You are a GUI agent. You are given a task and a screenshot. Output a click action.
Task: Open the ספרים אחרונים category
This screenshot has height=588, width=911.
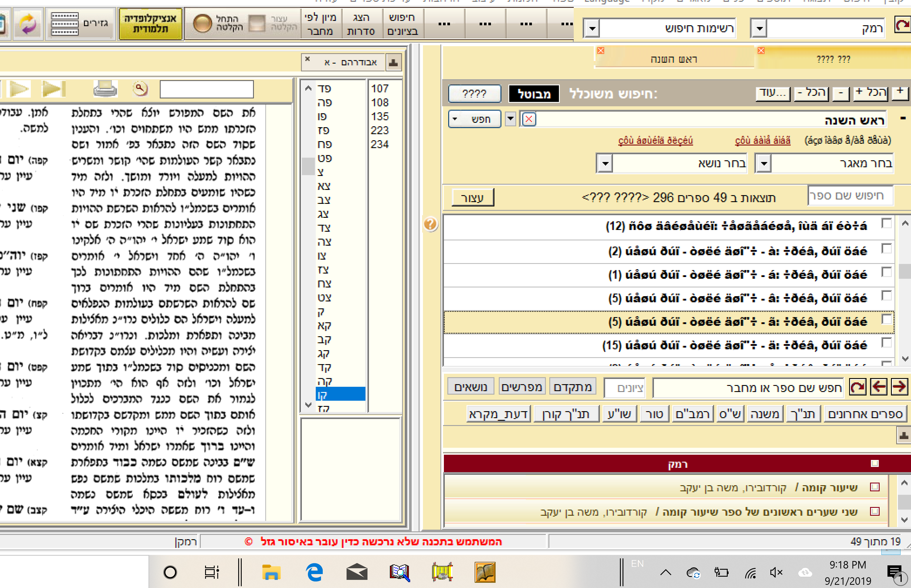tap(865, 414)
